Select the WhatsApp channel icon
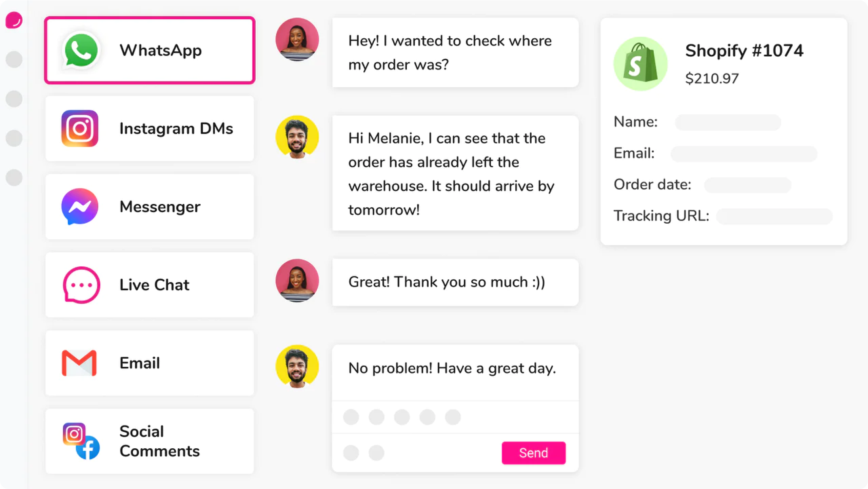Image resolution: width=868 pixels, height=489 pixels. (x=81, y=50)
